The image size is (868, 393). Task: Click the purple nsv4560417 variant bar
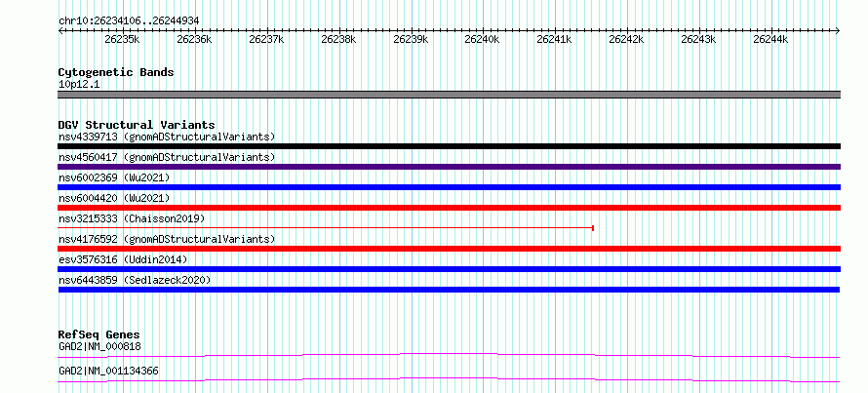point(449,167)
